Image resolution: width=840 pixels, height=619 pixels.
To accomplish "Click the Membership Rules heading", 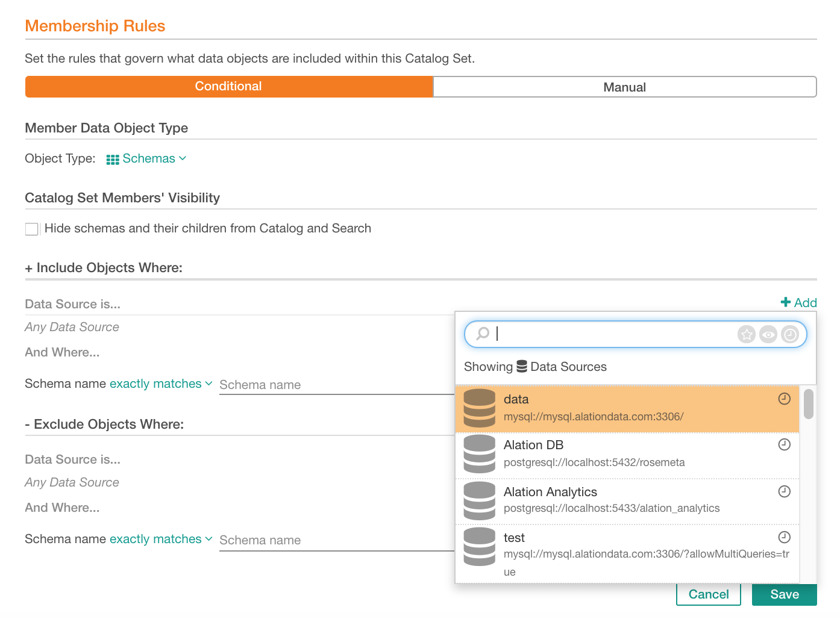I will click(95, 26).
